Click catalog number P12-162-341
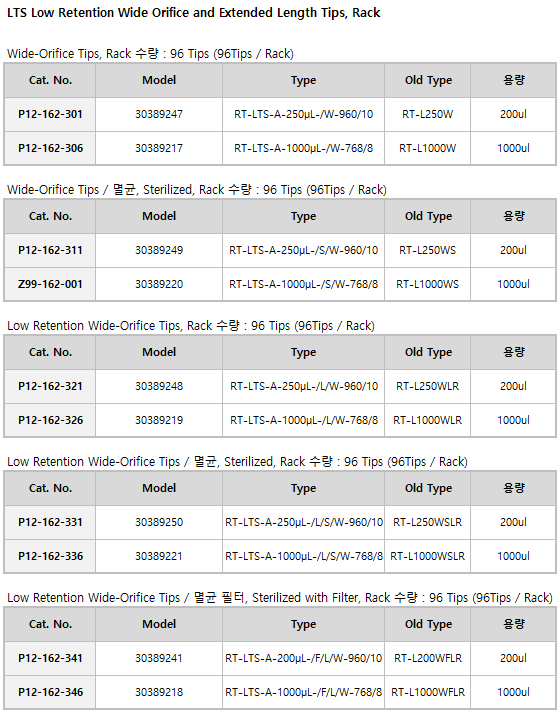Viewport: 560px width, 713px height. pos(50,658)
